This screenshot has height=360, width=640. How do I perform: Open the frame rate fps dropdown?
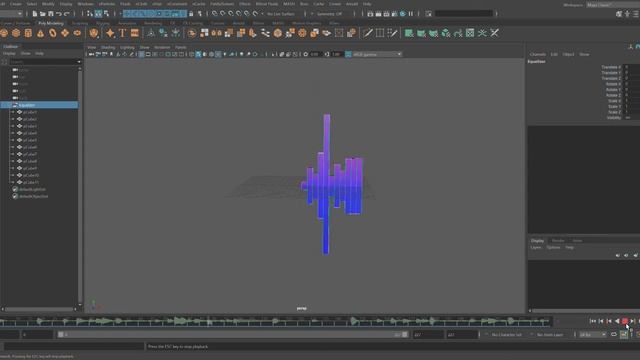click(x=593, y=335)
